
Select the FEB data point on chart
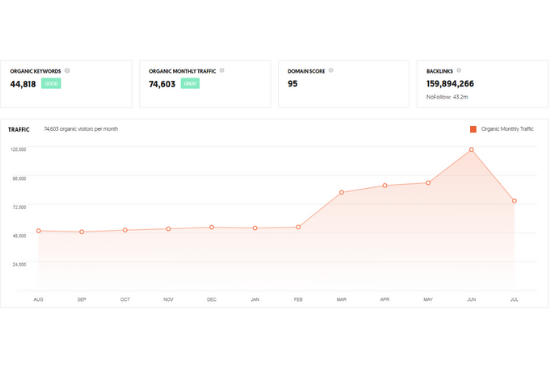coord(298,227)
